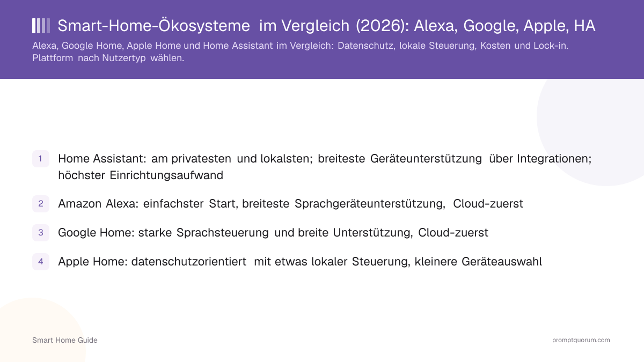Click the striped logo icon beside the title
The image size is (644, 362).
coord(41,26)
